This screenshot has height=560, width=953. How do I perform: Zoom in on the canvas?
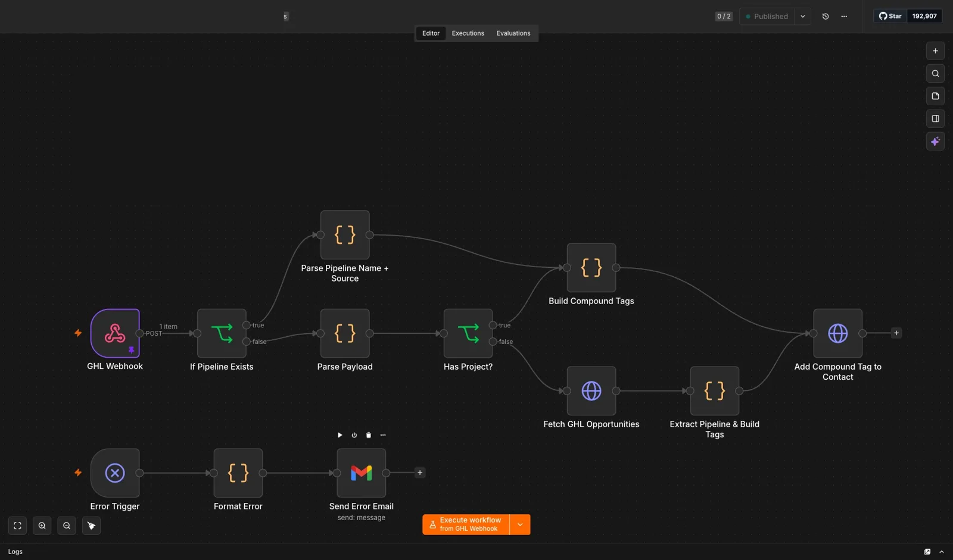click(x=42, y=525)
